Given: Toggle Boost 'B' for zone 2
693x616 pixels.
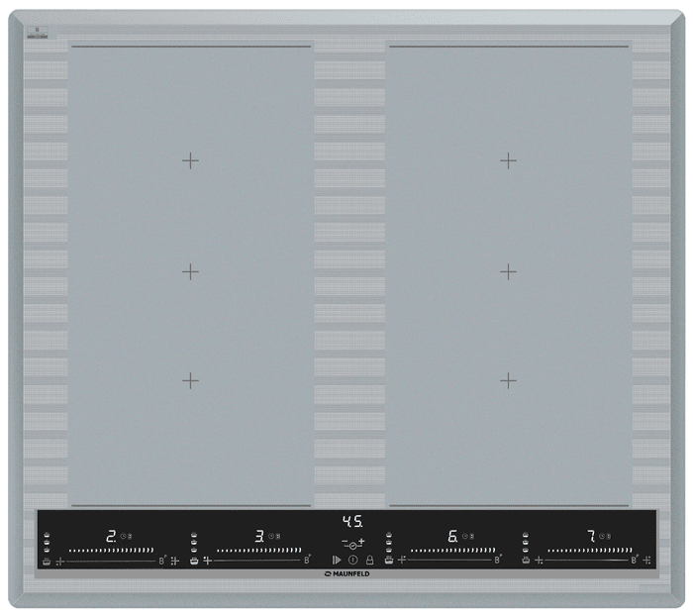Looking at the screenshot, I should click(161, 561).
